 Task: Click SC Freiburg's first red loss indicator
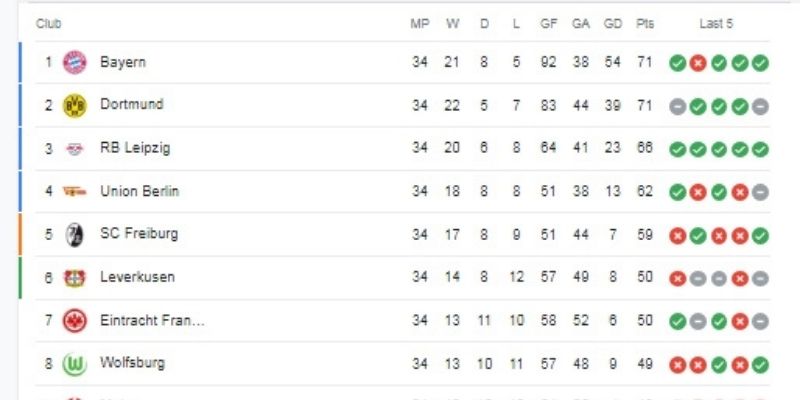[x=677, y=235]
